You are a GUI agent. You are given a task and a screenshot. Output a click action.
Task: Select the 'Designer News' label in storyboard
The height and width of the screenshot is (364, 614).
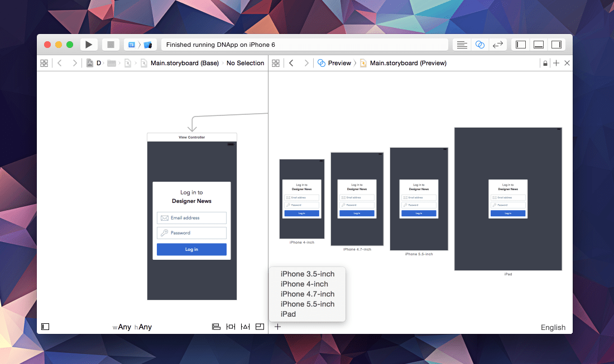[x=191, y=201]
